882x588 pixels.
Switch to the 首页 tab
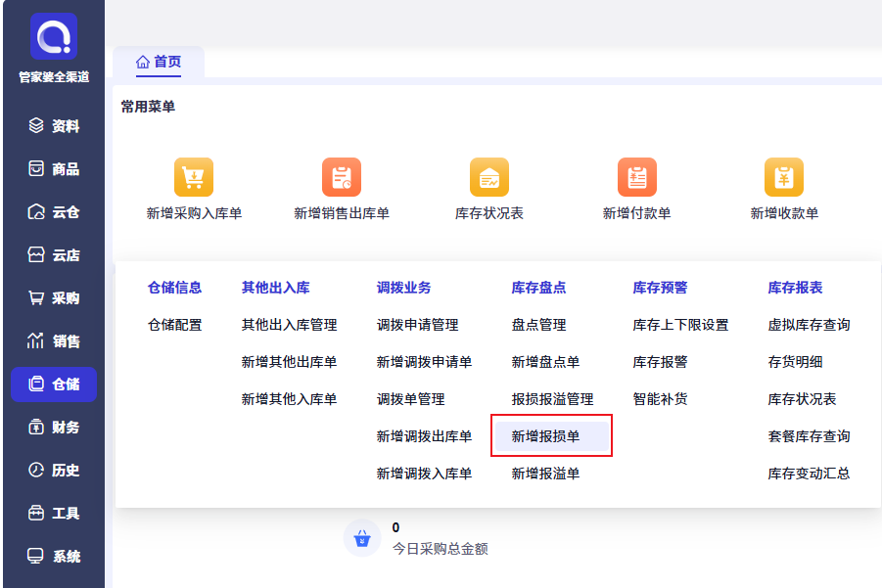click(159, 62)
